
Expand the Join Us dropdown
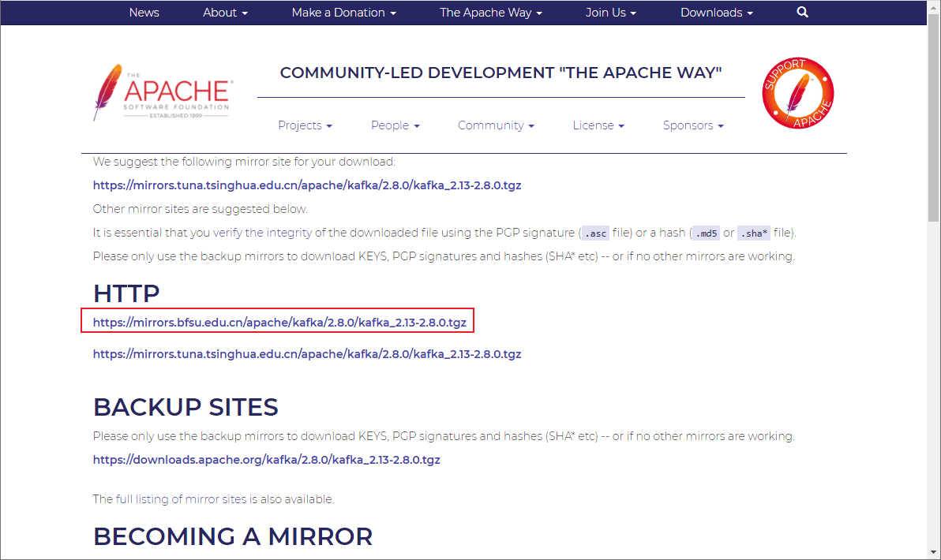611,13
